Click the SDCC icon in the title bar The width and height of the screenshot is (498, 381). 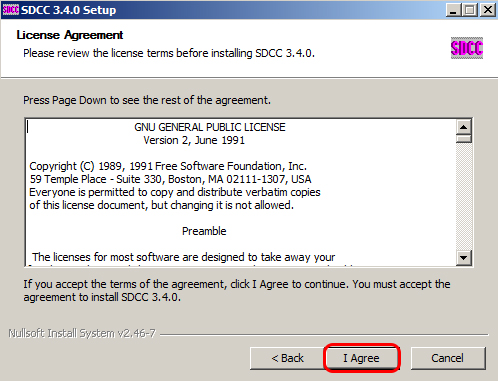pyautogui.click(x=10, y=10)
